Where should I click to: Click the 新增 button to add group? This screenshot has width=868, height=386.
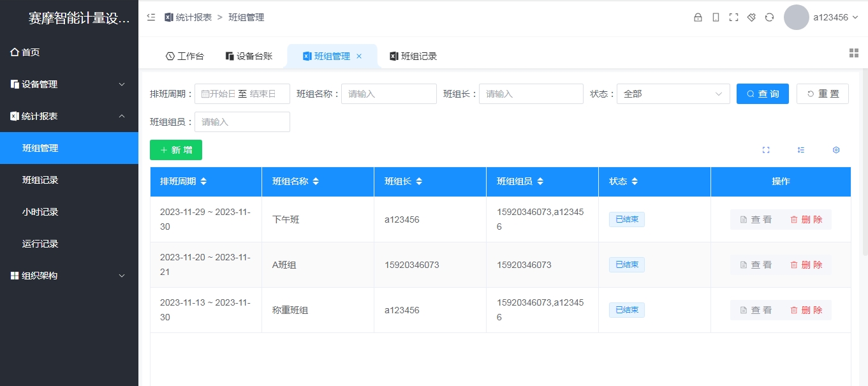click(x=175, y=149)
